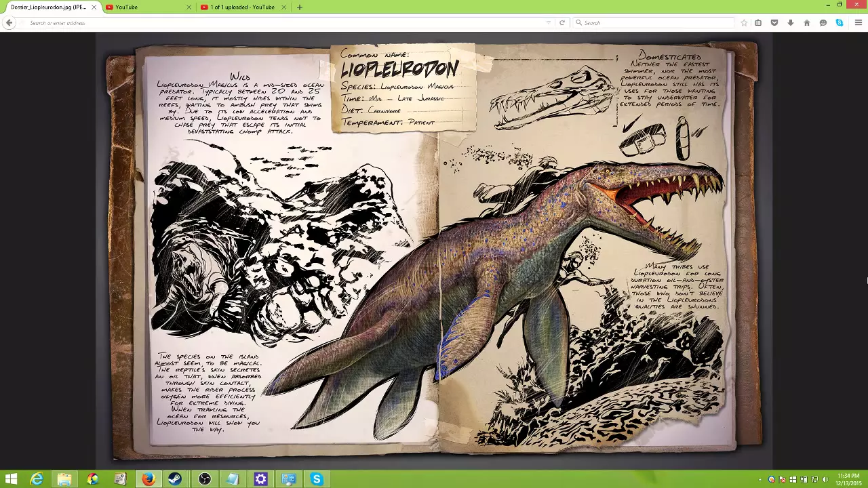Click the monitor-panel taskbar icon before Skype

coord(288,479)
